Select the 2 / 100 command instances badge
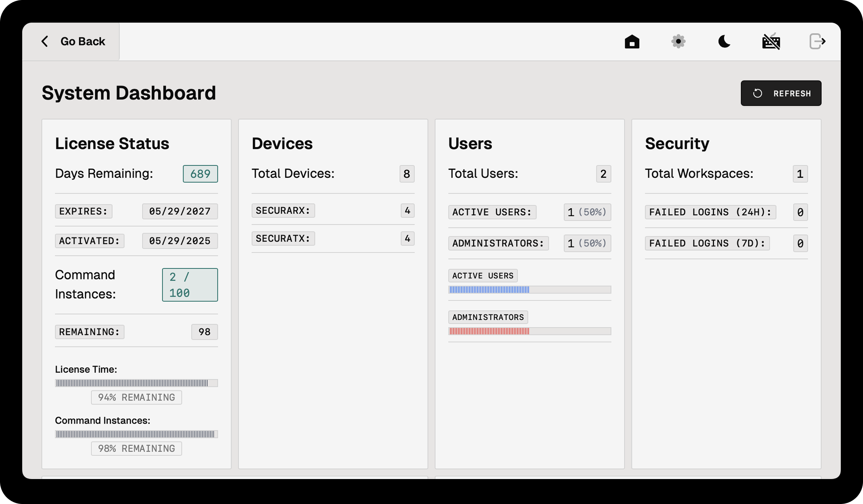Screen dimensions: 863x504 (190, 285)
